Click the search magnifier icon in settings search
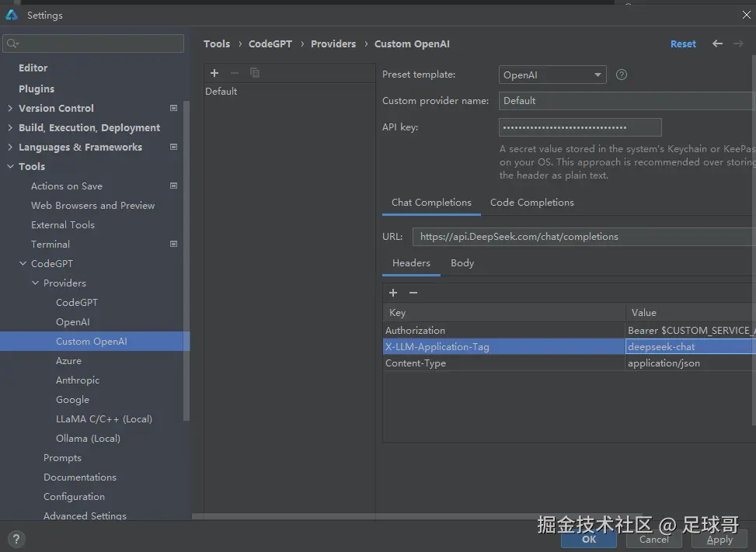The width and height of the screenshot is (756, 552). pyautogui.click(x=12, y=43)
